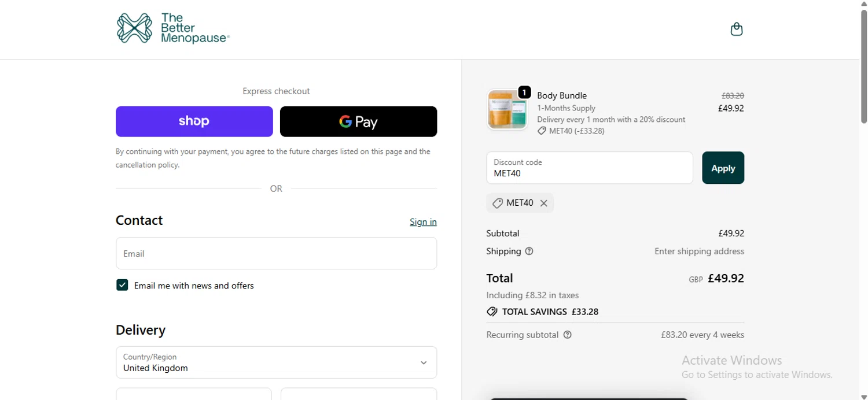Click the Discount code field

[x=590, y=168]
